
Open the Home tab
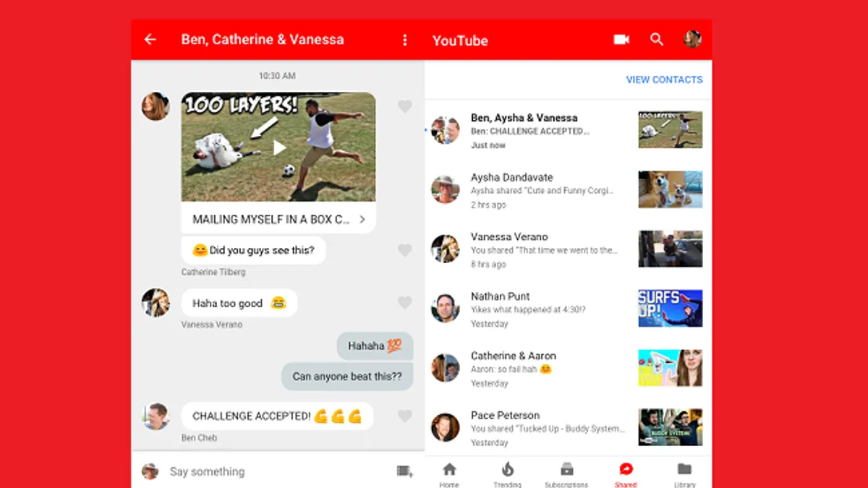449,474
